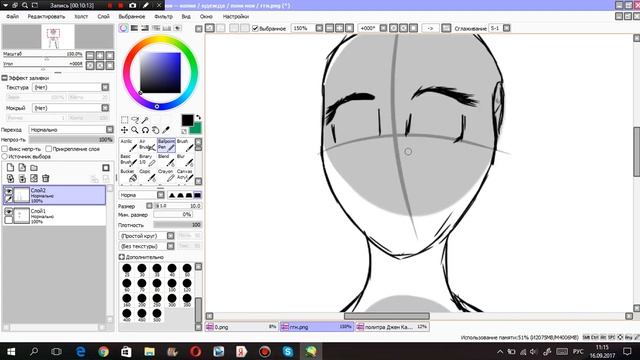This screenshot has height=360, width=640.
Task: Open the Норма brush mode dropdown
Action: coord(161,195)
